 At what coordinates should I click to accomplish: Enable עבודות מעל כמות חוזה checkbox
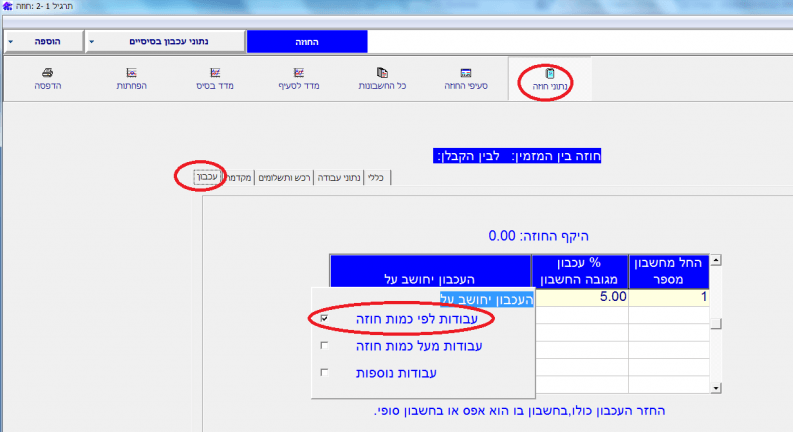click(324, 346)
